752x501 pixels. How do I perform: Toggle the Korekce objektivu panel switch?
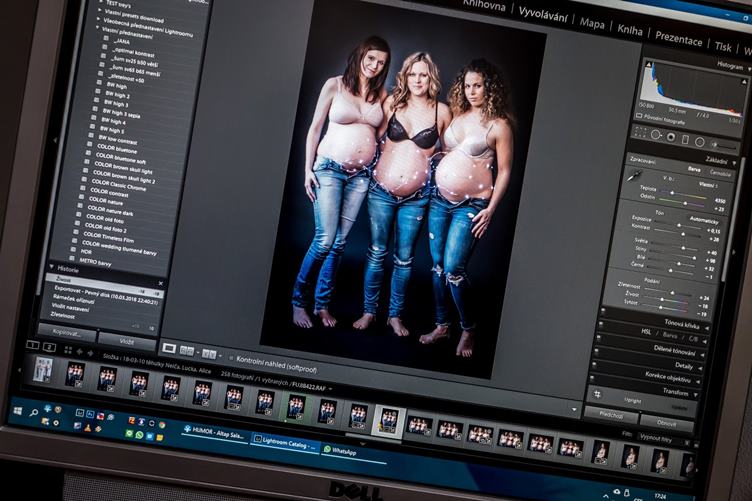click(594, 364)
